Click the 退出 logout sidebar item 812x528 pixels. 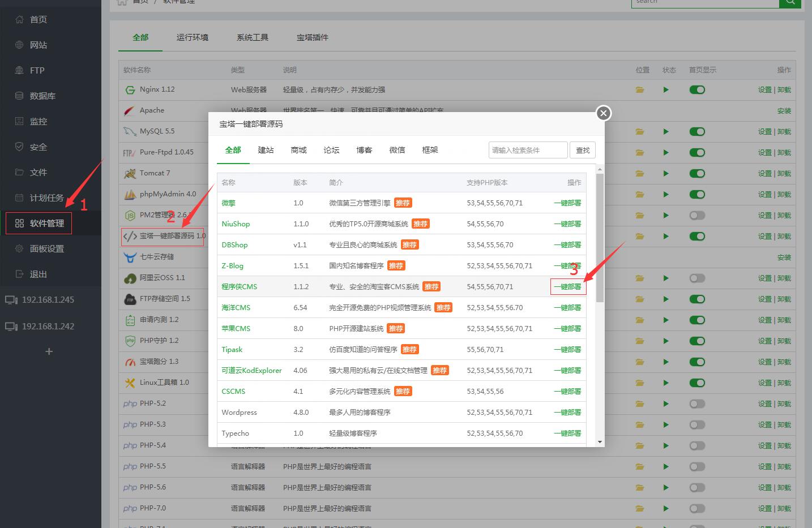(38, 274)
